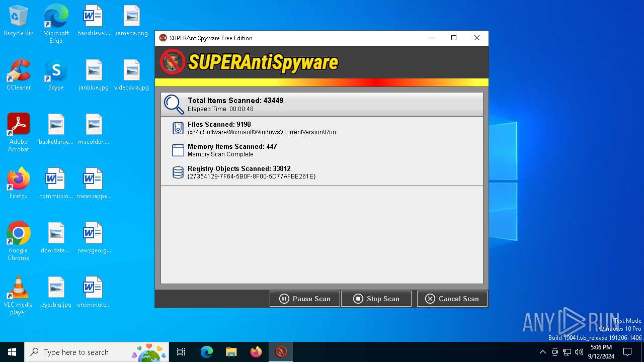Select VLC media player desktop shortcut
This screenshot has width=644, height=362.
point(19,296)
